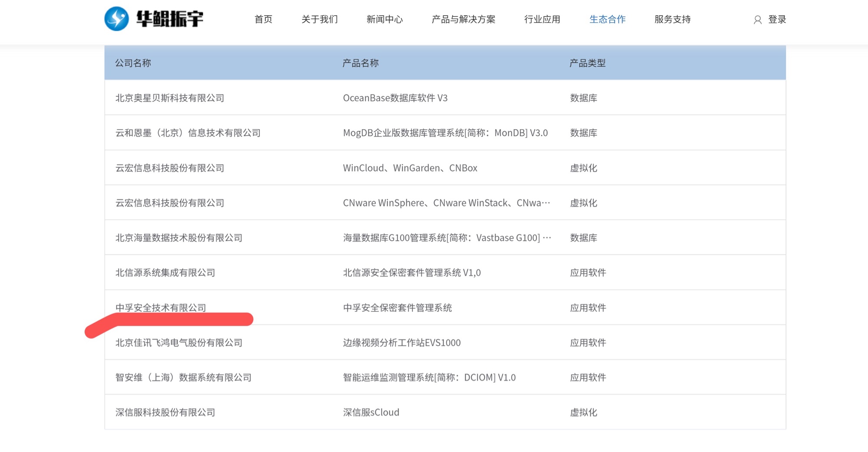This screenshot has height=452, width=868.
Task: Click the 华鲲振宇 logo icon
Action: 117,19
